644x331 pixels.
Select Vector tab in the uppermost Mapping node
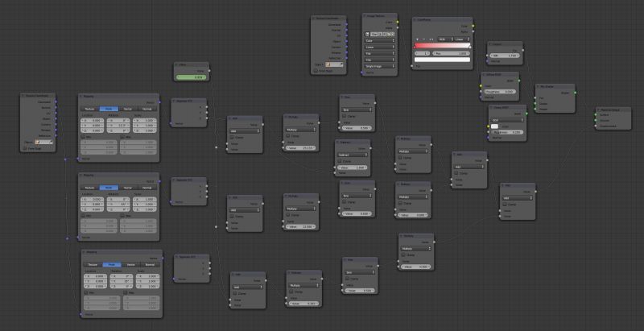click(128, 109)
